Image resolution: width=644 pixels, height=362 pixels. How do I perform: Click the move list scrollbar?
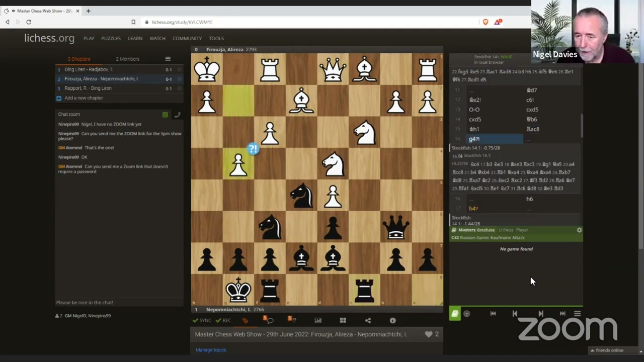coord(581,126)
